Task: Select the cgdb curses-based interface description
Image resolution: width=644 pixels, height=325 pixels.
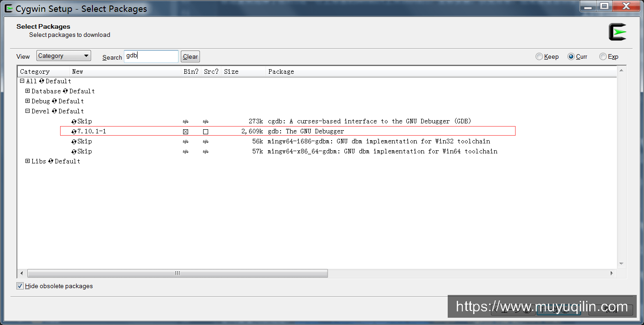Action: click(x=369, y=122)
